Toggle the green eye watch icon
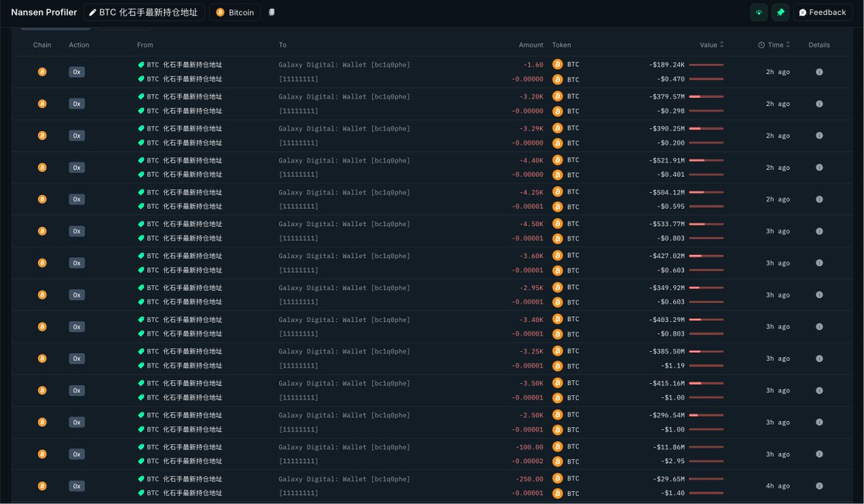 click(x=759, y=12)
